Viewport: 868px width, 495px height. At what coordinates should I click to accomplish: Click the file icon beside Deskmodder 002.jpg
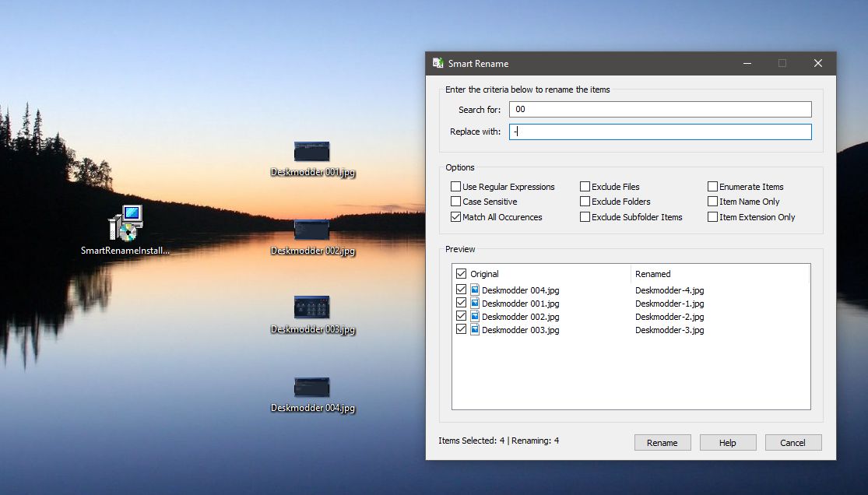[474, 316]
